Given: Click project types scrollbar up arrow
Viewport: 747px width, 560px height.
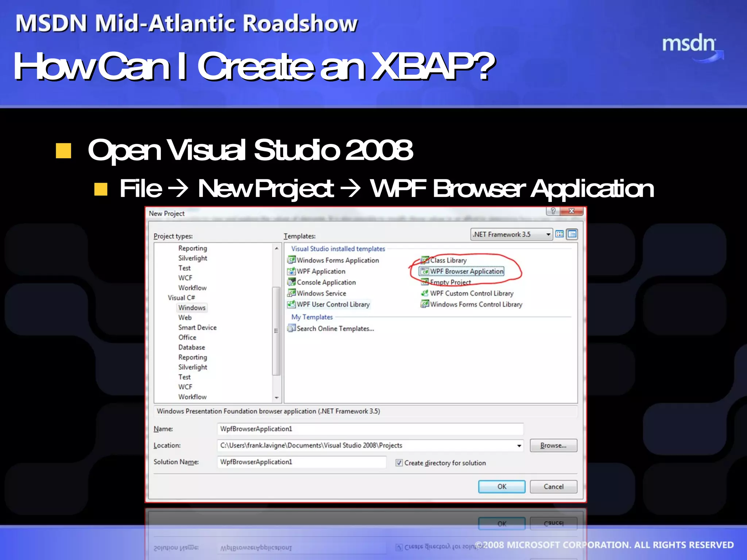Looking at the screenshot, I should click(x=276, y=248).
